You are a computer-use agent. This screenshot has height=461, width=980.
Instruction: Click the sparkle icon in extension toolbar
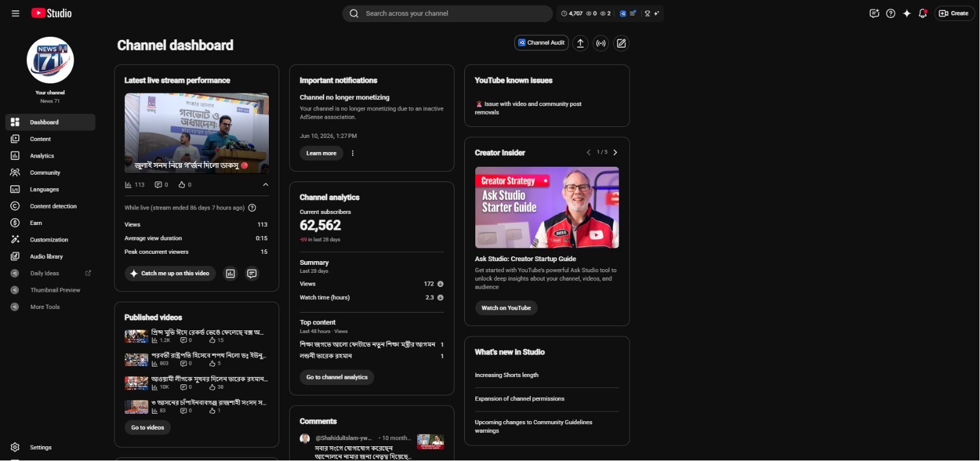(657, 13)
